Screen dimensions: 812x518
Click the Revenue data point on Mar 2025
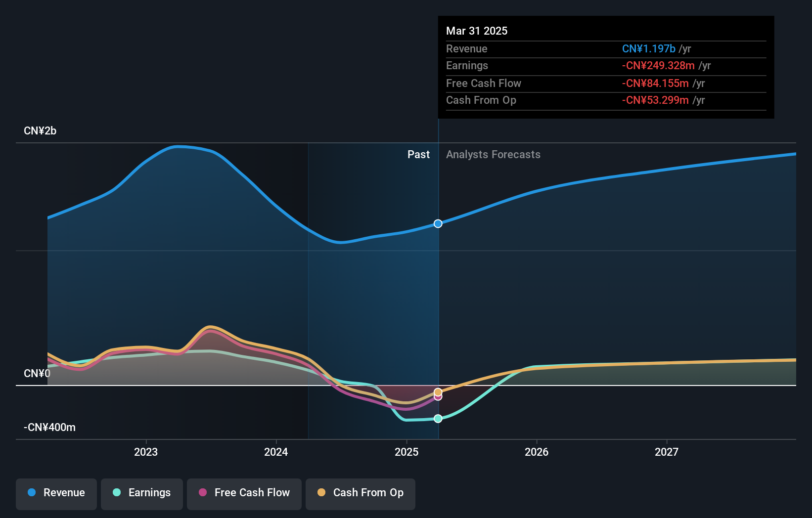pyautogui.click(x=438, y=224)
